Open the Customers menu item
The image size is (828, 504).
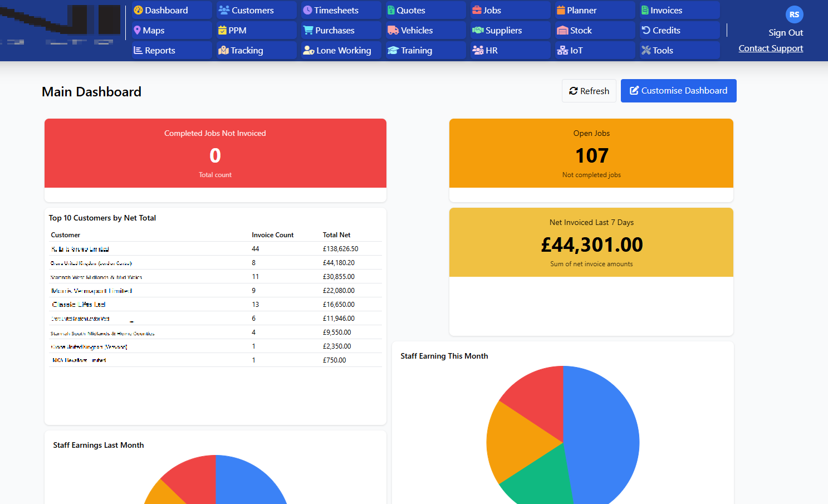click(x=256, y=10)
